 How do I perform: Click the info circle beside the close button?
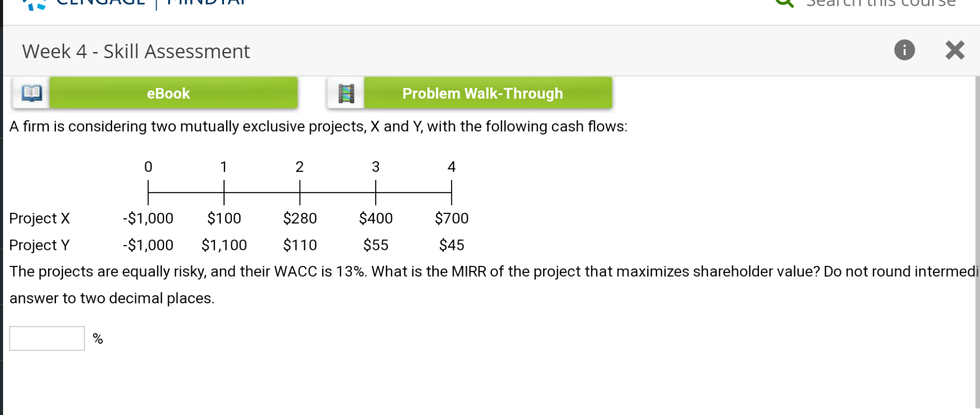(x=903, y=51)
